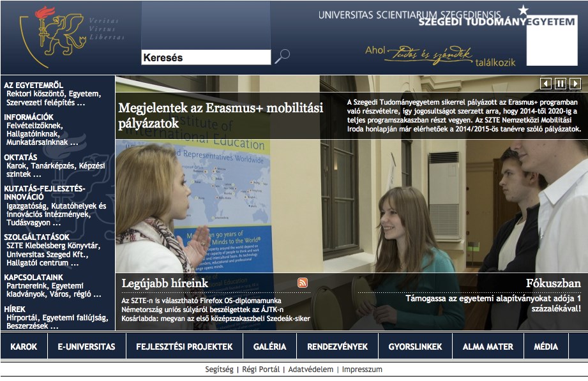
Task: Click Rektori köszöntő, Egyetem submenu text
Action: coord(54,98)
